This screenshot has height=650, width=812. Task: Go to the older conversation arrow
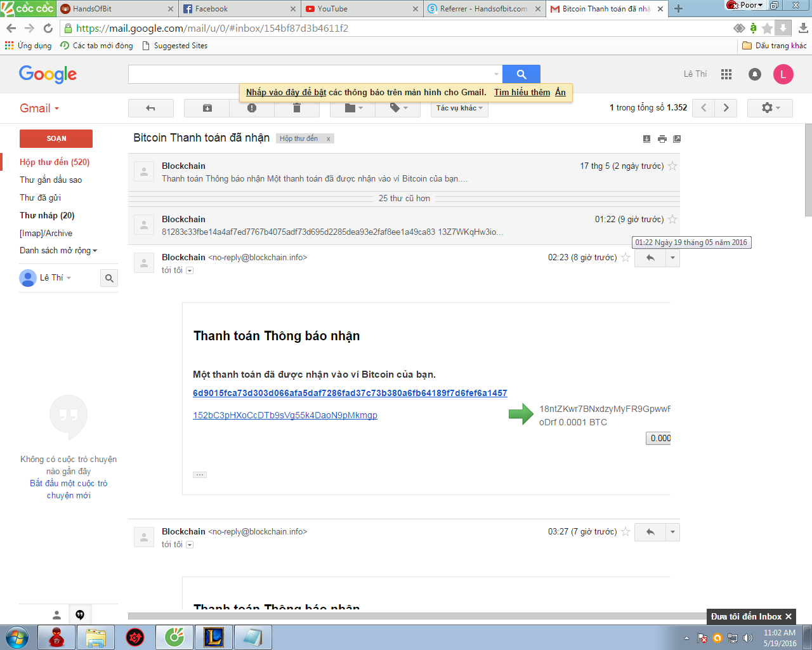click(x=726, y=108)
